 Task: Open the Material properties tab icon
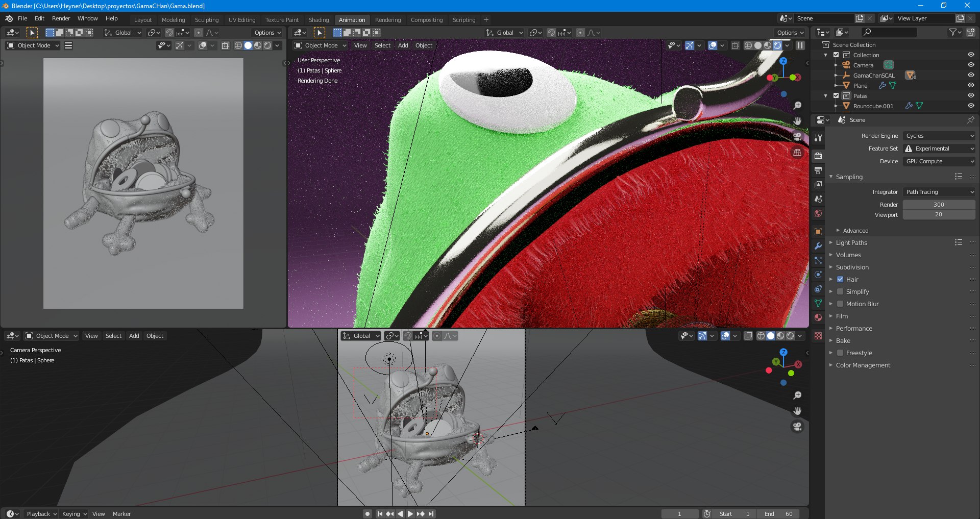(818, 317)
